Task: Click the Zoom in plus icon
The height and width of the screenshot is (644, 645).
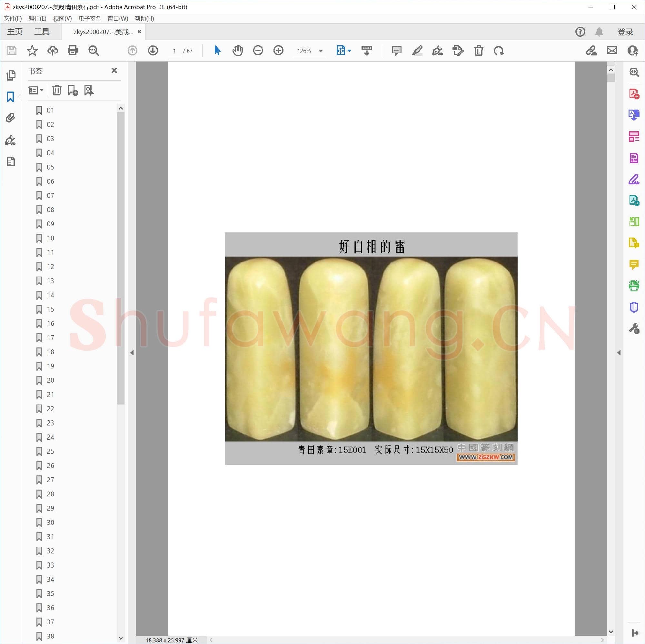Action: tap(278, 50)
